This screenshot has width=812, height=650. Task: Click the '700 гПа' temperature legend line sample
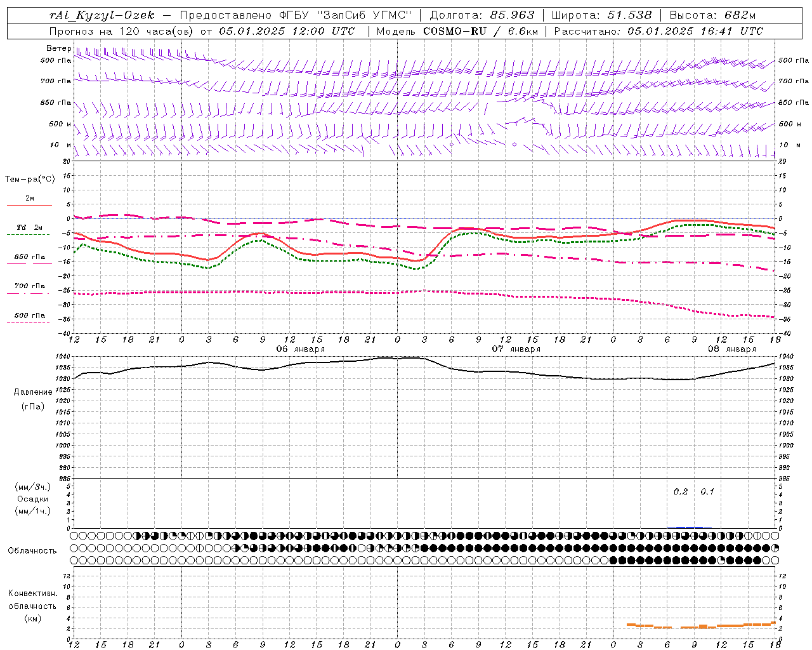[x=28, y=294]
